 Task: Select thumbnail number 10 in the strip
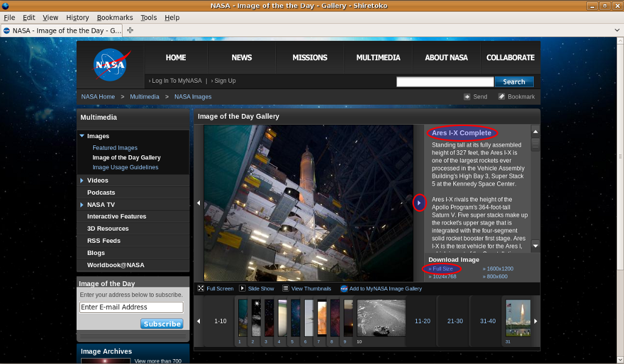[381, 318]
